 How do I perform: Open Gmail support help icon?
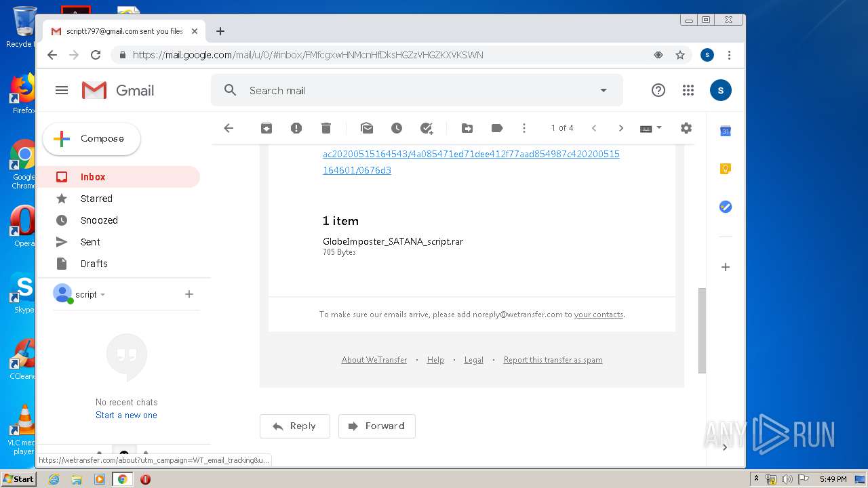coord(658,90)
